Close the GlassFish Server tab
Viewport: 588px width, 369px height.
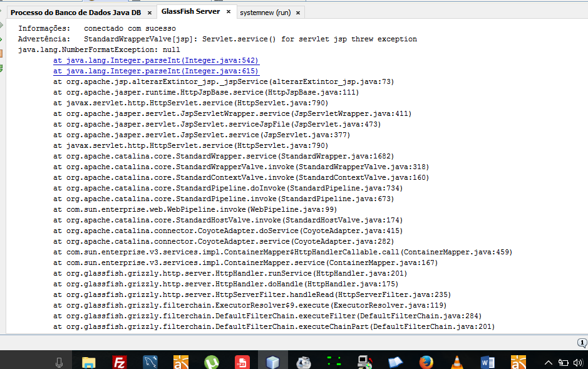(229, 12)
